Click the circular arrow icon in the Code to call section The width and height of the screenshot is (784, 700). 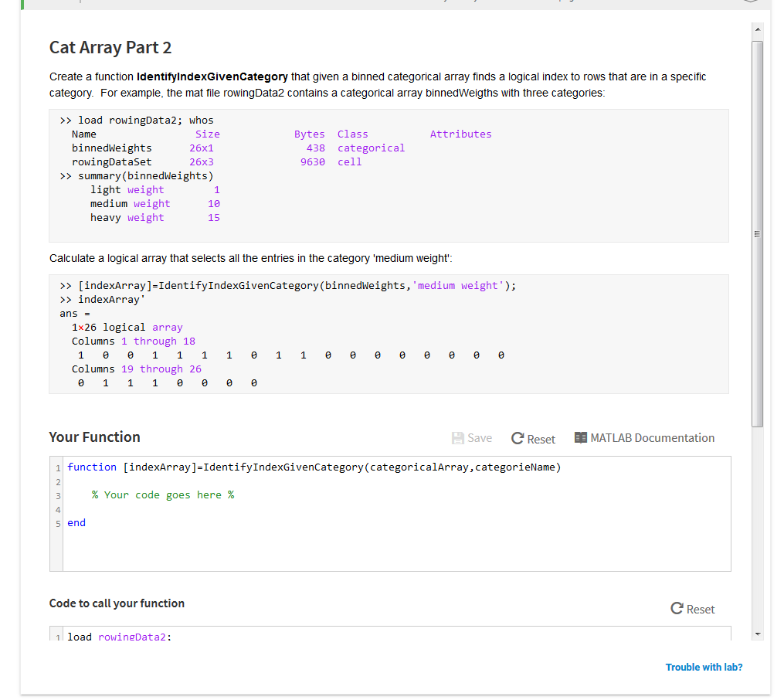pyautogui.click(x=677, y=609)
